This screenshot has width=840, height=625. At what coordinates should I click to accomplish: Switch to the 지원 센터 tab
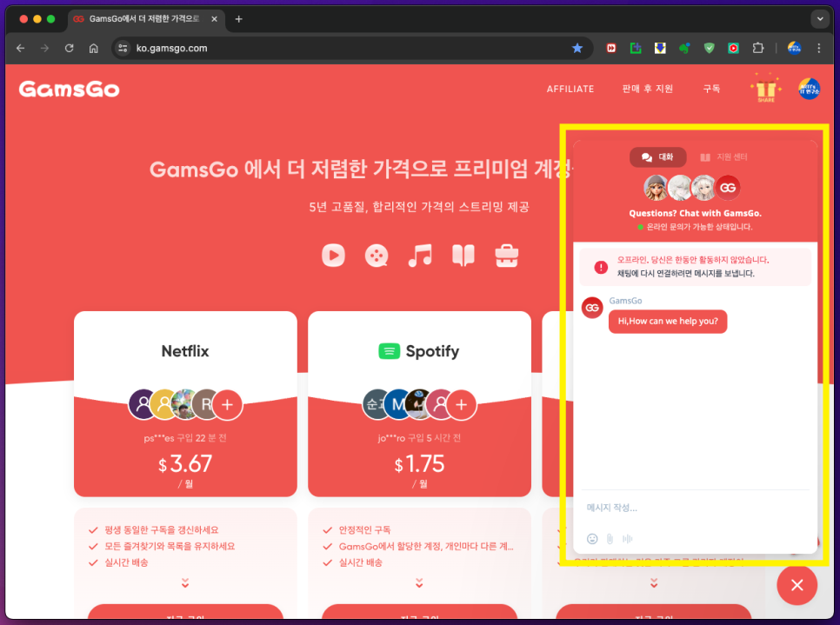click(723, 157)
